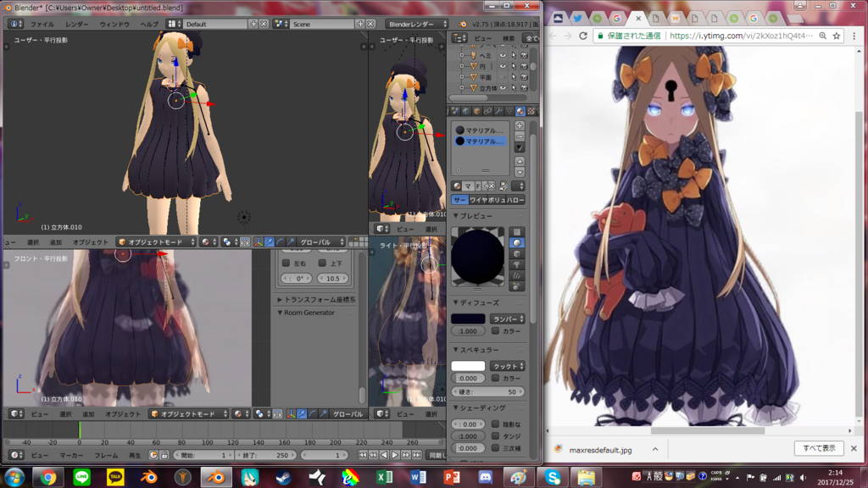This screenshot has height=488, width=868.
Task: Click the World properties globe icon
Action: (x=465, y=111)
